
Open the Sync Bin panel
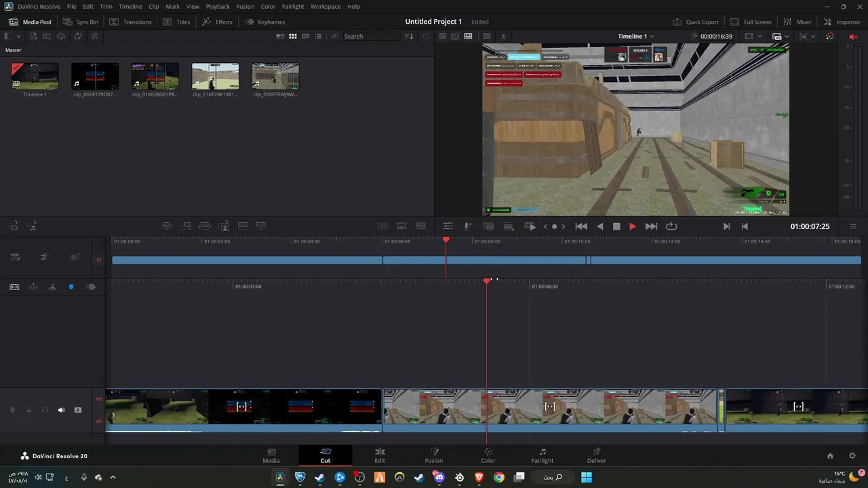tap(81, 22)
